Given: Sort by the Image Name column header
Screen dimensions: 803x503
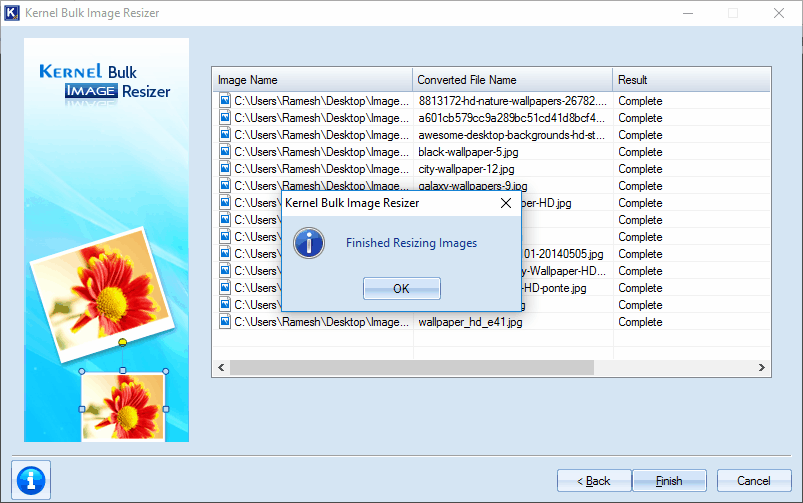Looking at the screenshot, I should tap(312, 80).
